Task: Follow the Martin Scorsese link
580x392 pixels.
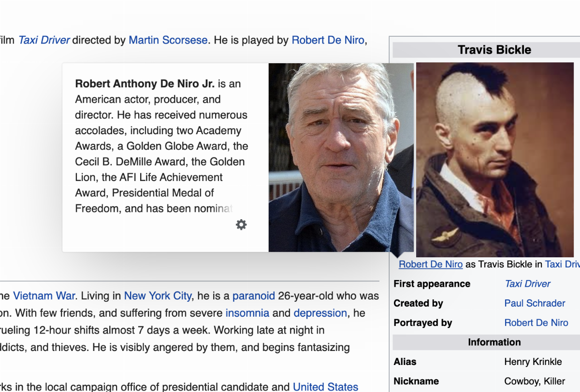Action: click(168, 40)
